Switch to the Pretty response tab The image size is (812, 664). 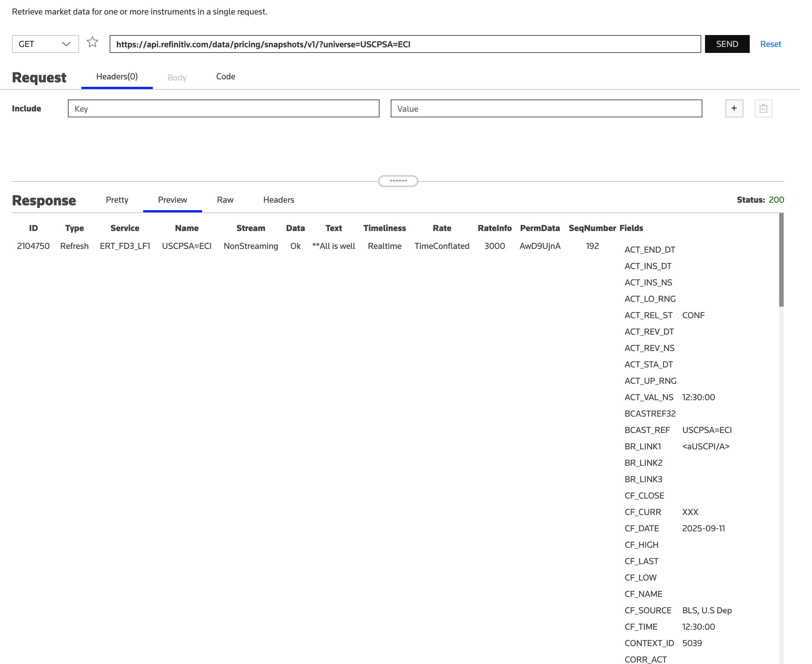tap(117, 200)
